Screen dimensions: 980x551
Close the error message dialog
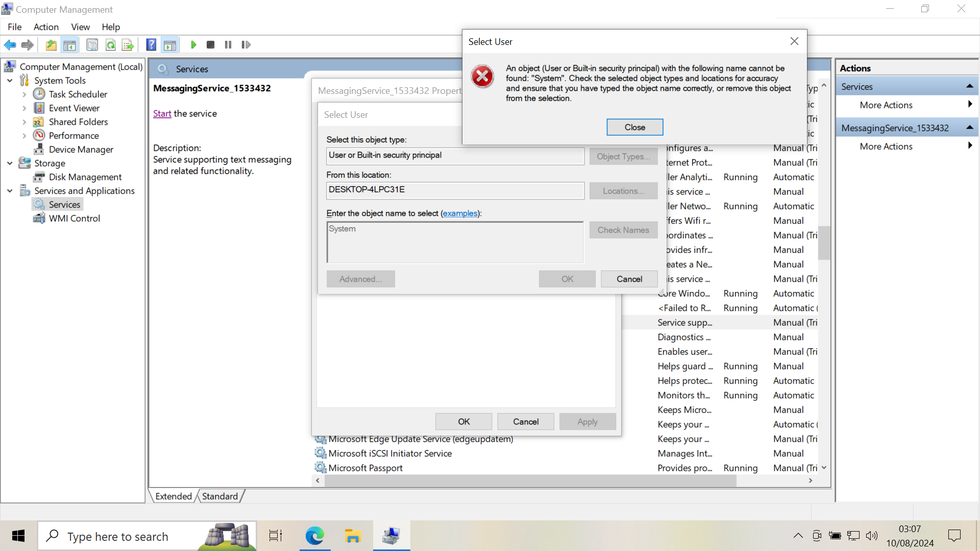[x=634, y=127]
